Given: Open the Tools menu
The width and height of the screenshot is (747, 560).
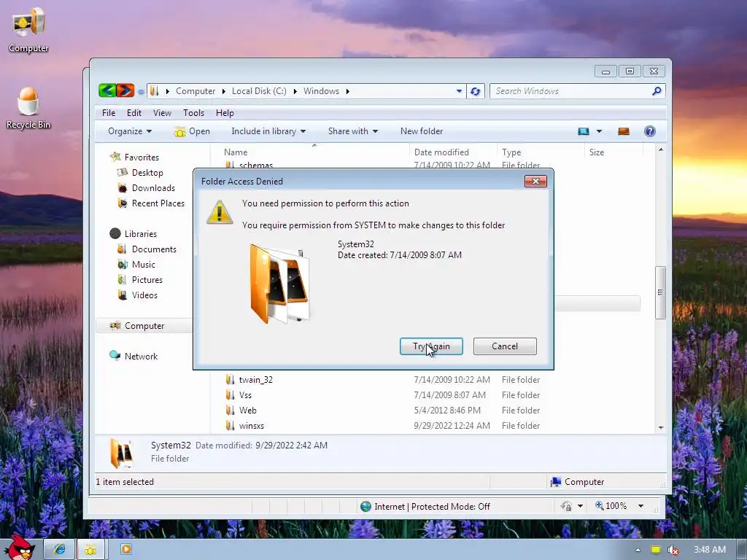Looking at the screenshot, I should (193, 113).
